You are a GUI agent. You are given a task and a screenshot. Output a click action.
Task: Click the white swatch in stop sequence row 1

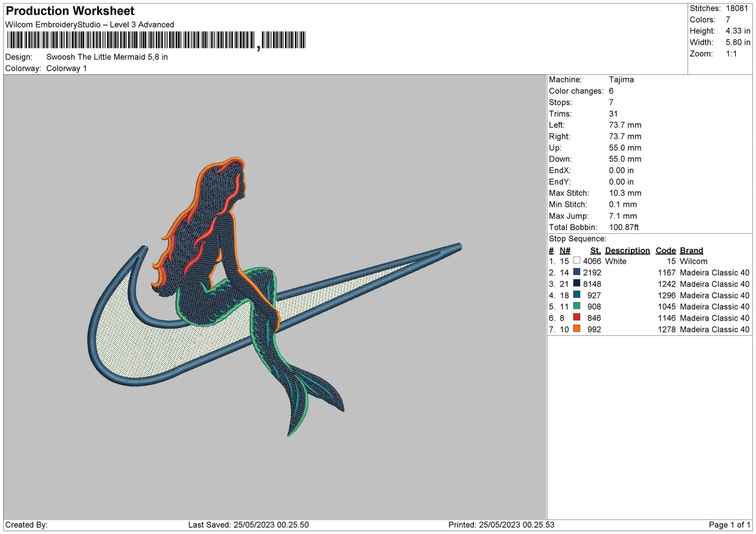coord(577,260)
